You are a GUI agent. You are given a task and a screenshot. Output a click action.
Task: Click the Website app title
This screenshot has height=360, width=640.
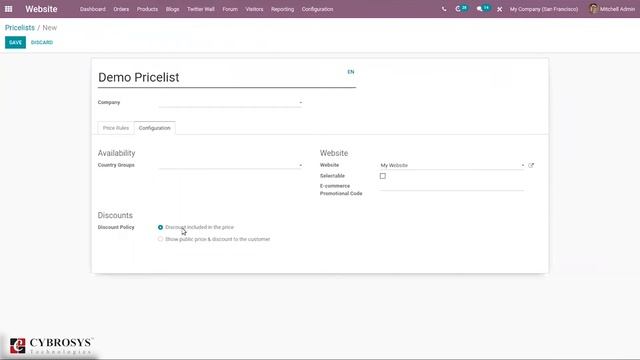click(x=41, y=9)
